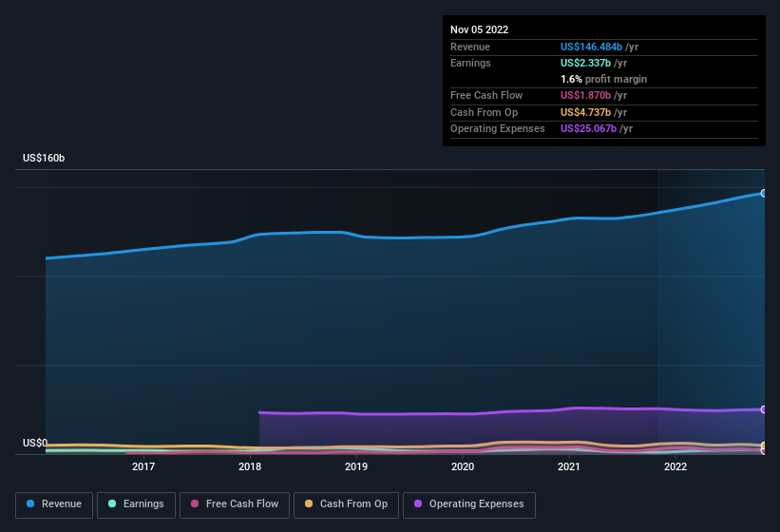The height and width of the screenshot is (532, 780).
Task: Toggle the Free Cash Flow legend button
Action: [x=235, y=504]
